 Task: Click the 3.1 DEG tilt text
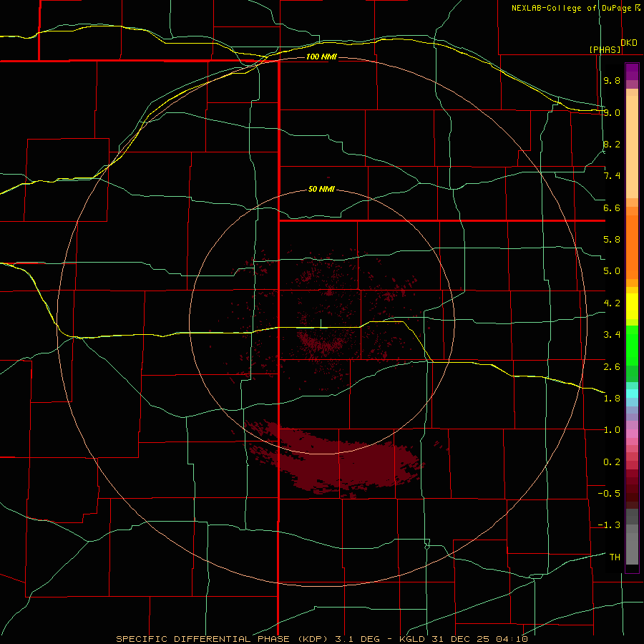click(x=356, y=639)
